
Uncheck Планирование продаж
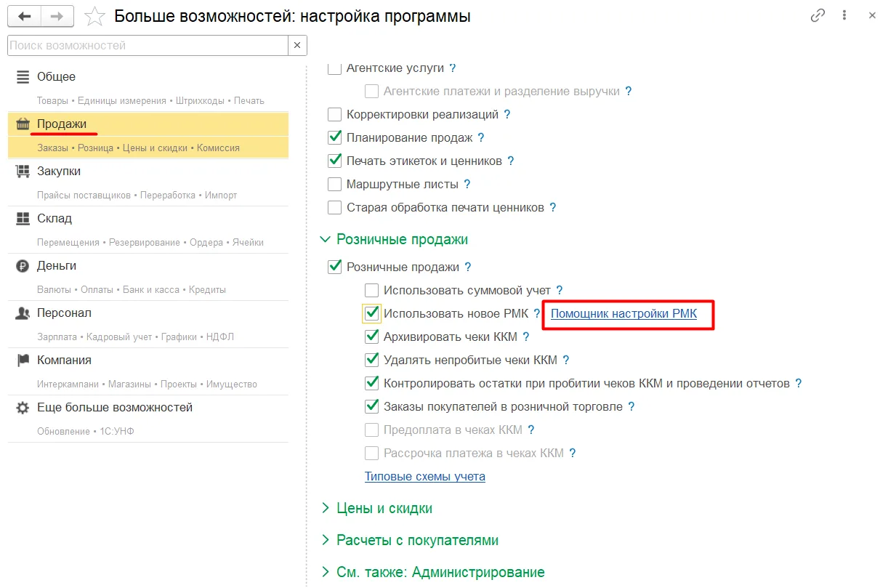(335, 137)
